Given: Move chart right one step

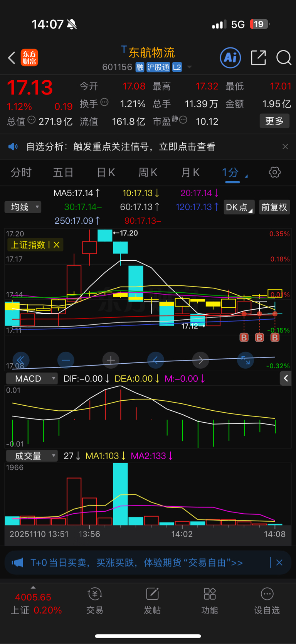Looking at the screenshot, I should point(201,361).
